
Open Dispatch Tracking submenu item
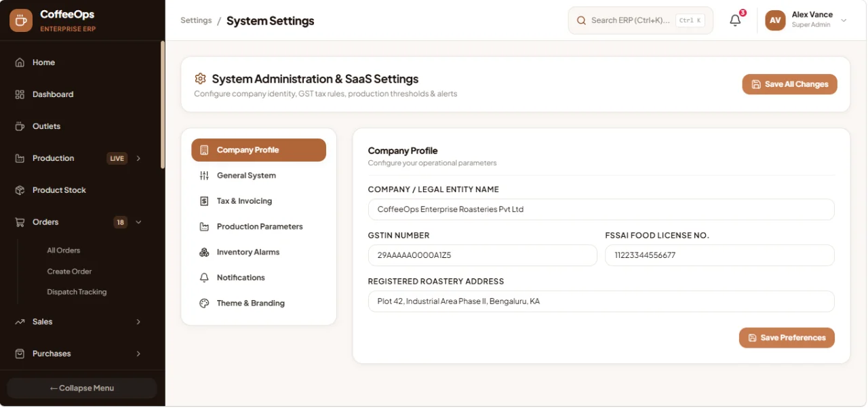click(77, 292)
